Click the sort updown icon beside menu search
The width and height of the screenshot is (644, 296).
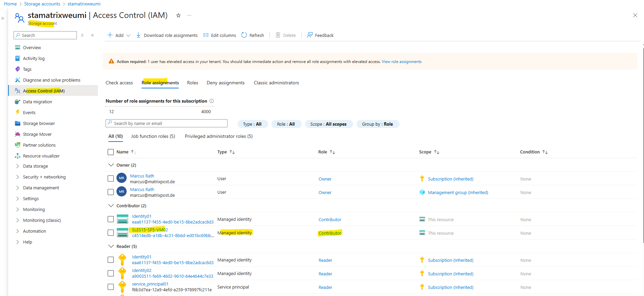tap(82, 35)
